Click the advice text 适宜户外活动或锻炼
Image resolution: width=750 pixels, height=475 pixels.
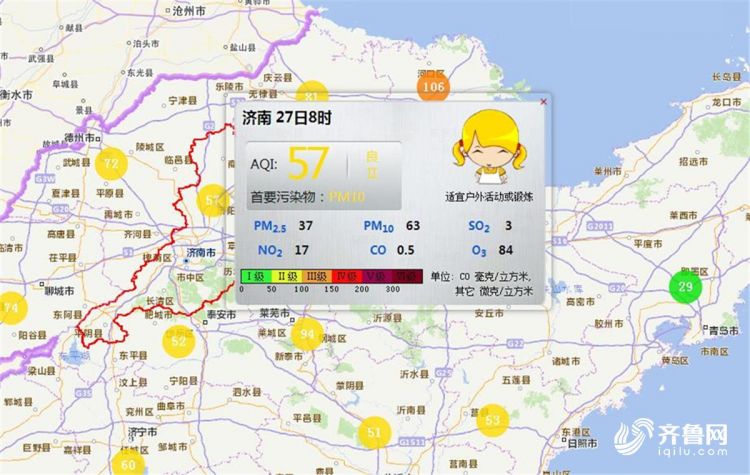[x=489, y=197]
